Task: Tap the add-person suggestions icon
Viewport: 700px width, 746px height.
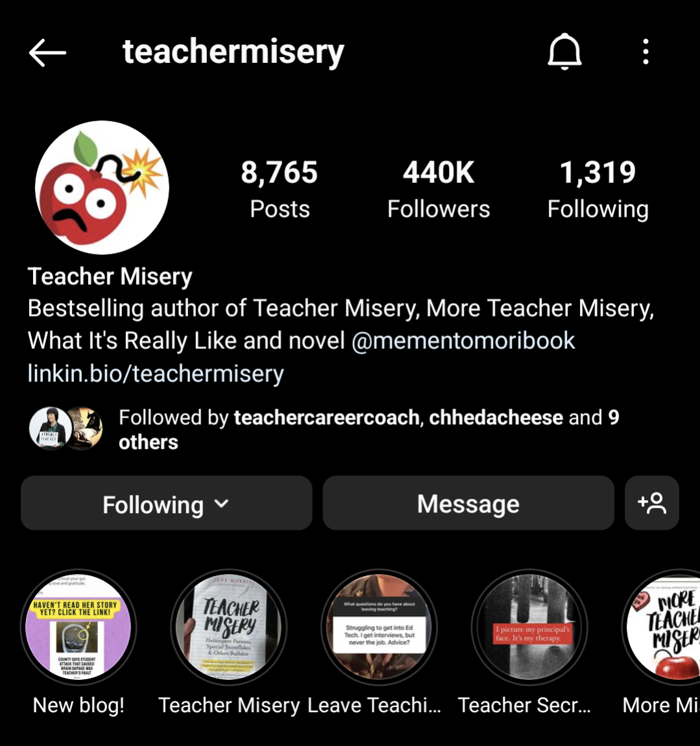Action: tap(651, 503)
